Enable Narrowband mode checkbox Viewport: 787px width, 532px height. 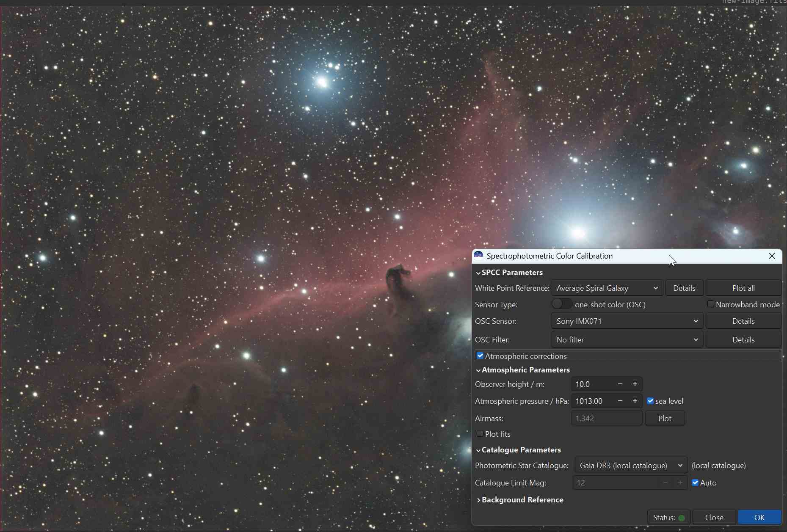[x=711, y=304]
